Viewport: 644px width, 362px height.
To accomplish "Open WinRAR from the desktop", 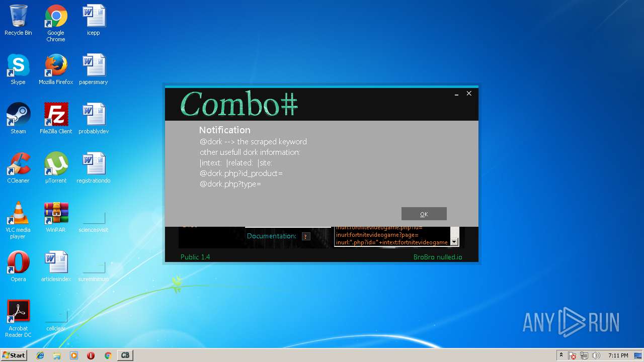I will tap(56, 217).
